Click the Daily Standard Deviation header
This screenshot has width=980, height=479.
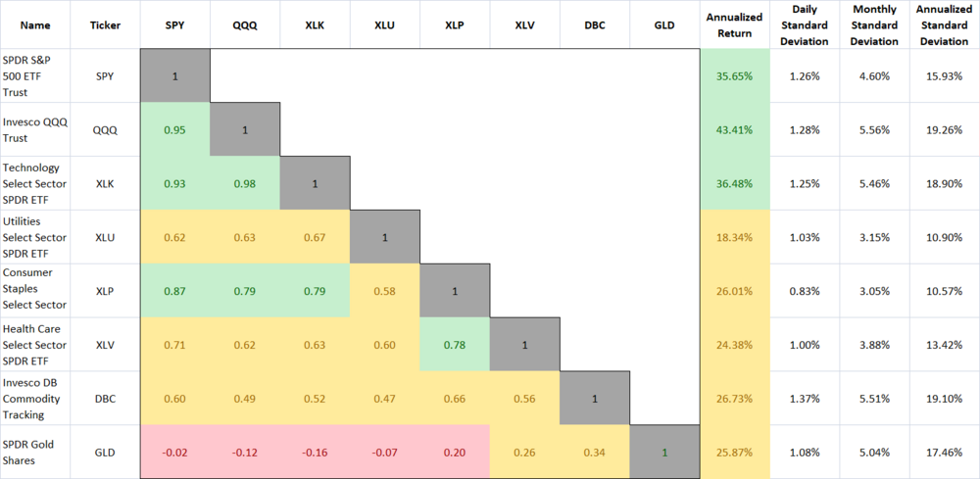click(805, 24)
